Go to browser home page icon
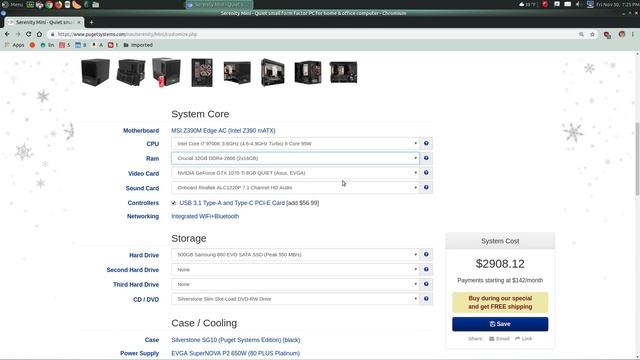 pyautogui.click(x=39, y=34)
